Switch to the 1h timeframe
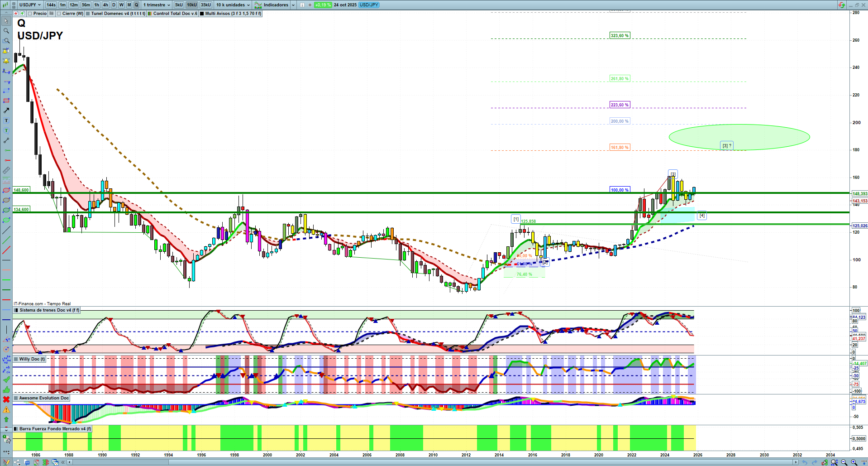This screenshot has width=868, height=466. pyautogui.click(x=97, y=5)
